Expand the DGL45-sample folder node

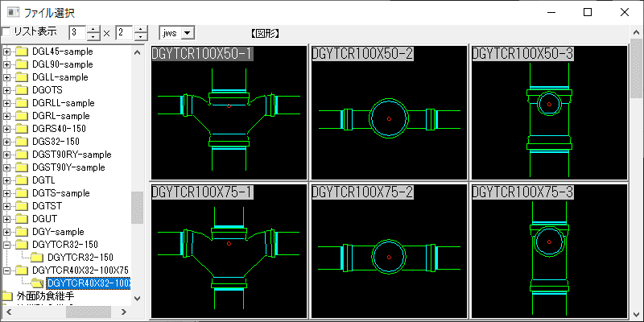[x=7, y=52]
